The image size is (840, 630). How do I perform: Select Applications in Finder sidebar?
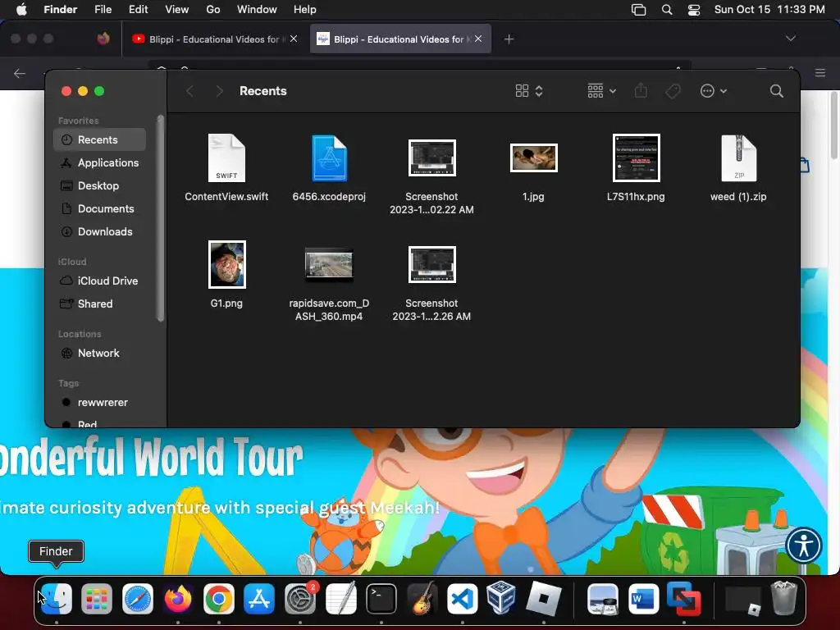coord(99,163)
